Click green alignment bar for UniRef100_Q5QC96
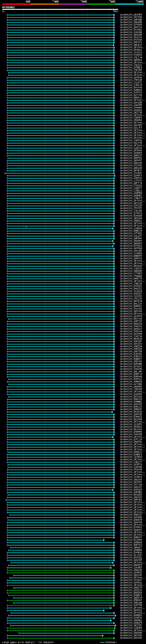 [x=61, y=570]
